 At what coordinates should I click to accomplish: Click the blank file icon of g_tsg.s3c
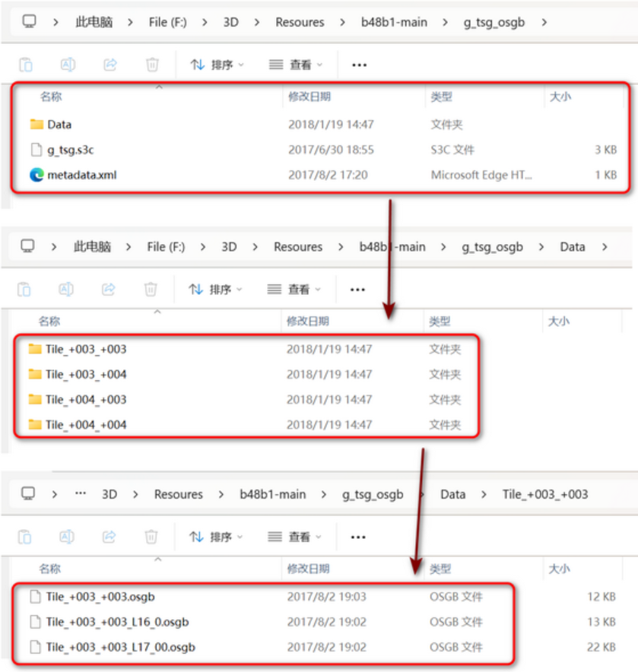(x=37, y=150)
